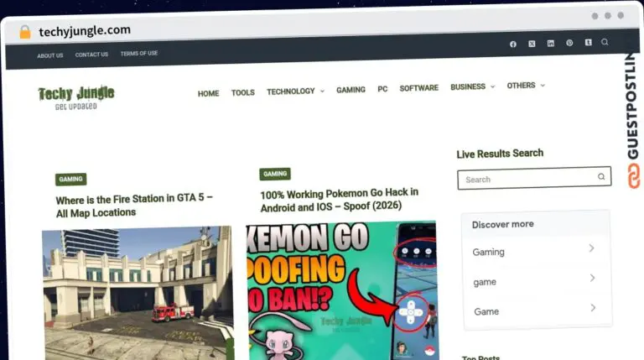Click magnifier icon inside Live Results Search box

coord(601,177)
